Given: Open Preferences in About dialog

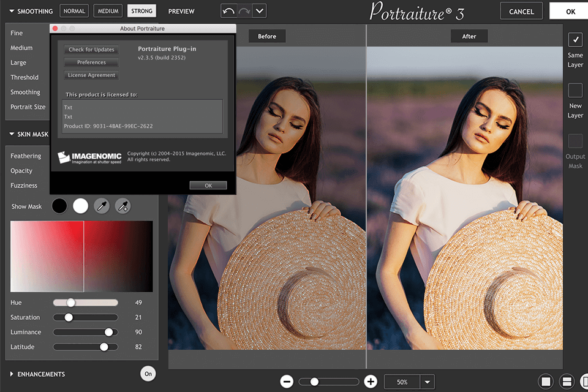Looking at the screenshot, I should (x=91, y=62).
